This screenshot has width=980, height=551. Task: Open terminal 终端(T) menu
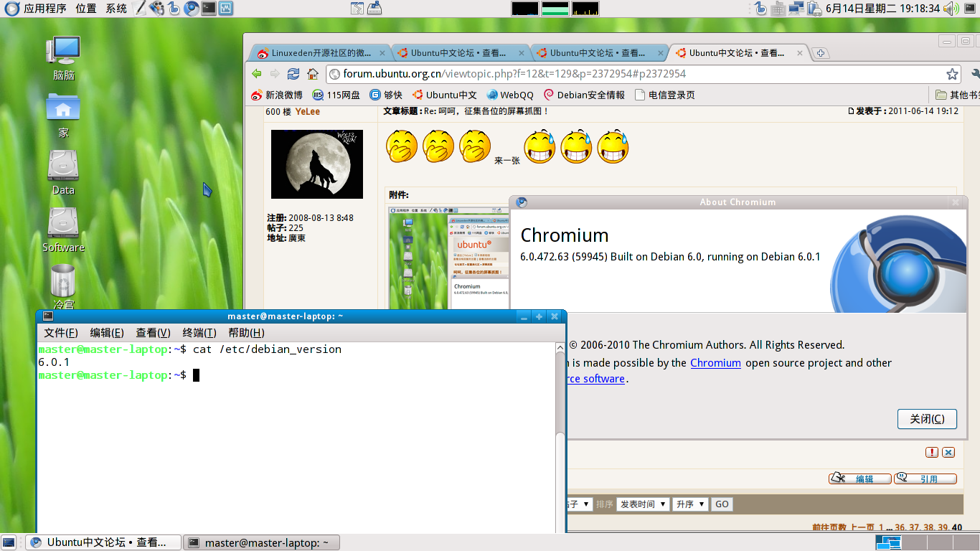[199, 333]
